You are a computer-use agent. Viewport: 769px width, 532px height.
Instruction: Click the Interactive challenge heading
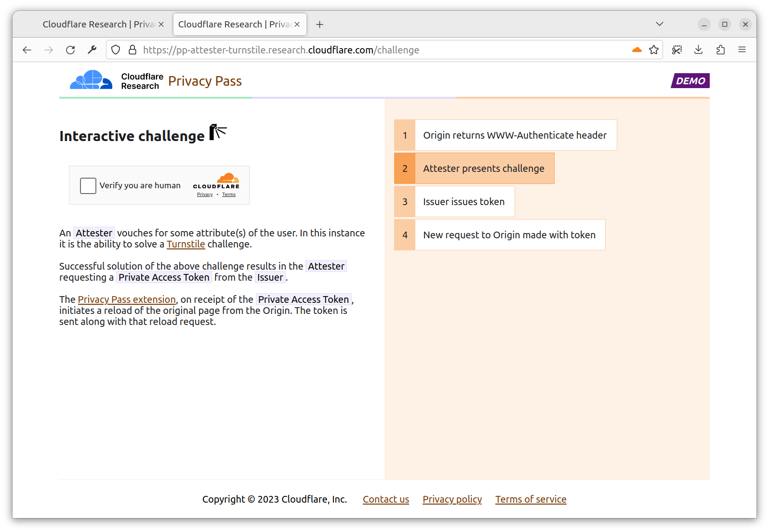point(132,136)
